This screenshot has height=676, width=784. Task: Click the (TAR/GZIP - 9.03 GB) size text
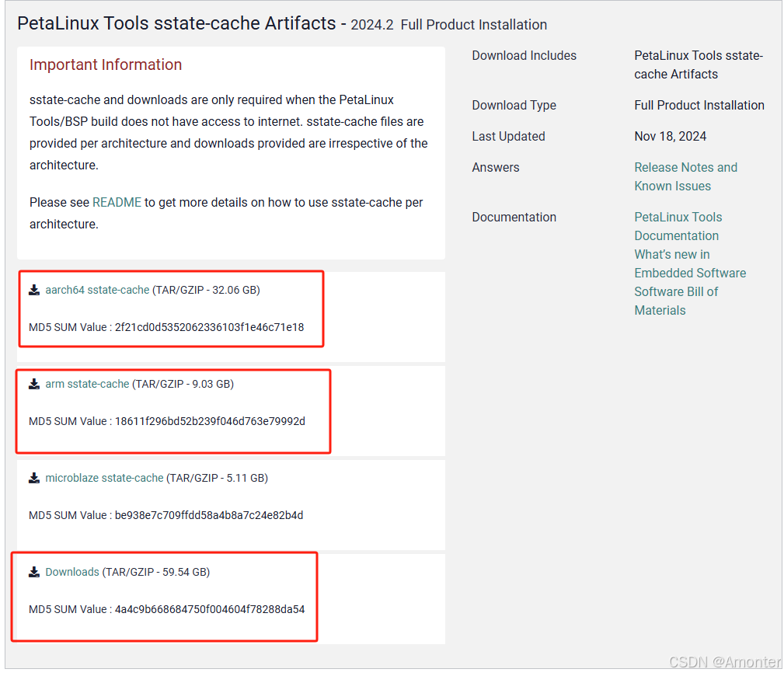click(183, 384)
